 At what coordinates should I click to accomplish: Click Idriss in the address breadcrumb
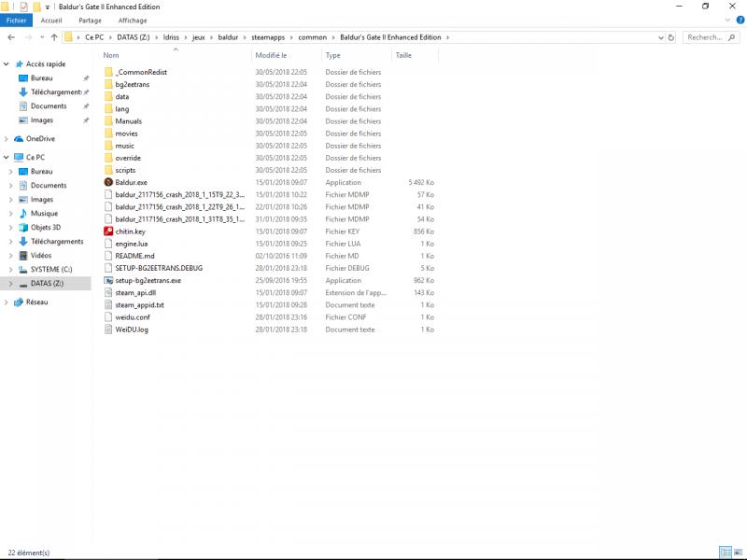coord(171,37)
